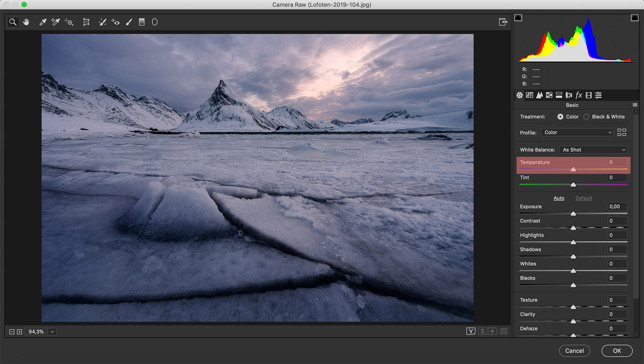Activate the Spot Removal tool

coord(103,22)
